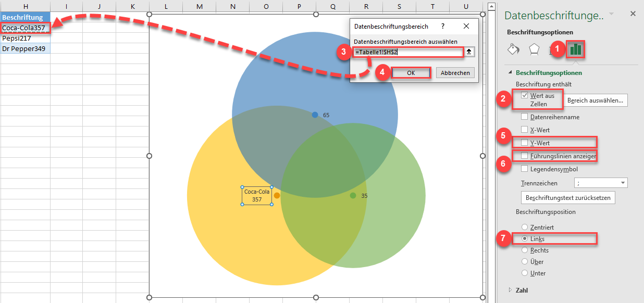The width and height of the screenshot is (644, 303).
Task: Click Beschriftungstext zurücksetzen button
Action: pyautogui.click(x=568, y=198)
